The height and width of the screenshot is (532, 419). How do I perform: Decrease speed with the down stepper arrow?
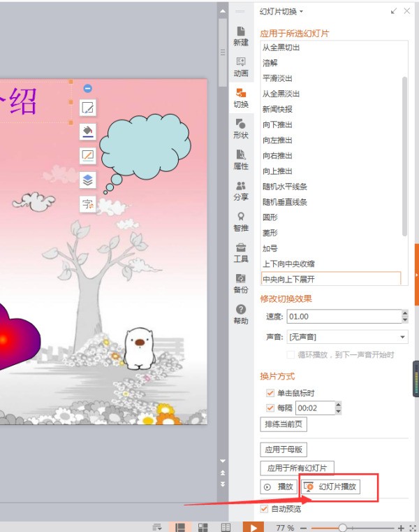click(x=405, y=319)
